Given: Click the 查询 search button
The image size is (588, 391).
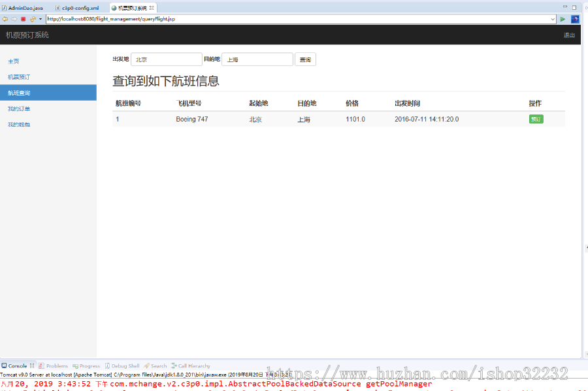Looking at the screenshot, I should coord(304,59).
